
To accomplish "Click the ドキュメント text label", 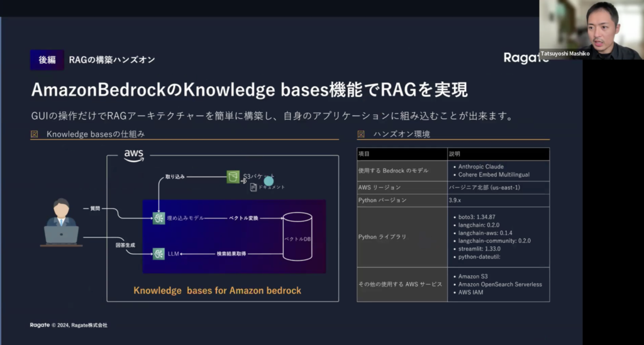I will click(272, 187).
